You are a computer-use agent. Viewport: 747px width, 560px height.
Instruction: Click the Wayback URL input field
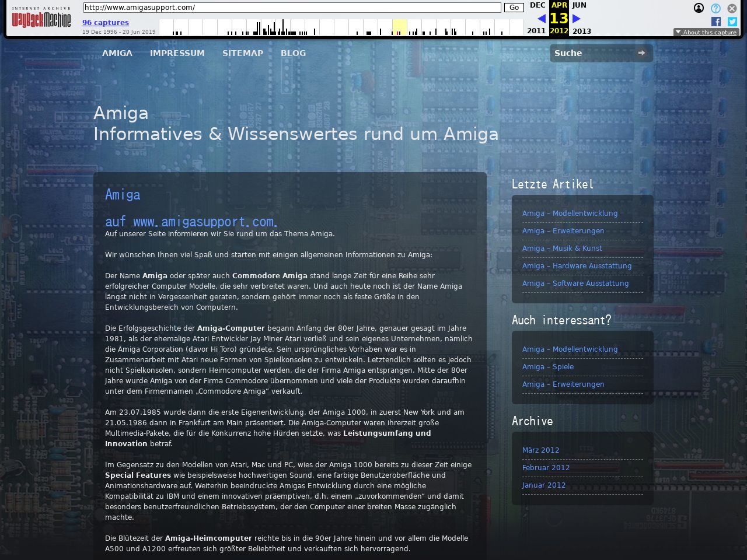tap(292, 8)
